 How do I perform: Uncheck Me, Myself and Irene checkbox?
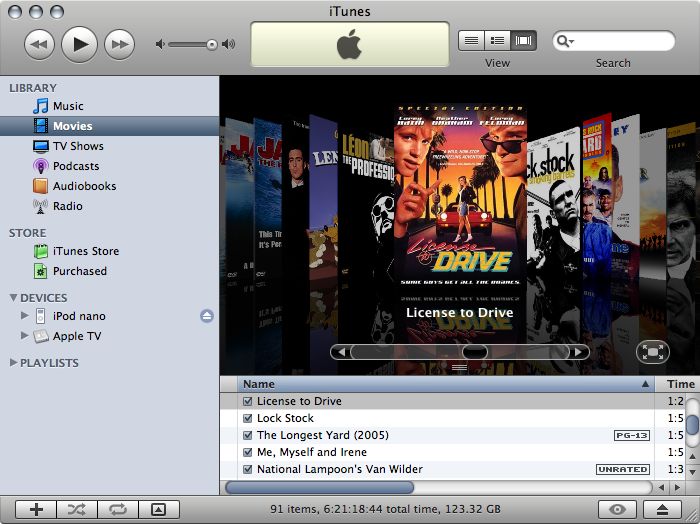click(247, 452)
